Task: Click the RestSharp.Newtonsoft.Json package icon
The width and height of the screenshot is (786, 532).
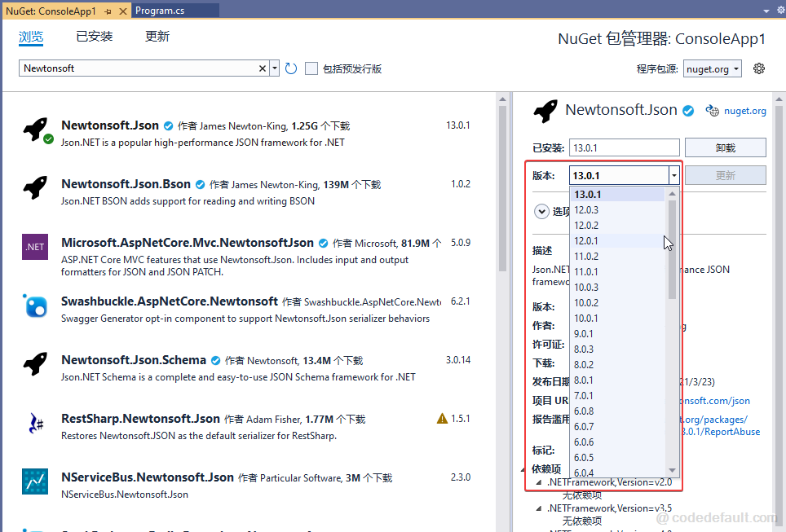Action: click(x=35, y=423)
